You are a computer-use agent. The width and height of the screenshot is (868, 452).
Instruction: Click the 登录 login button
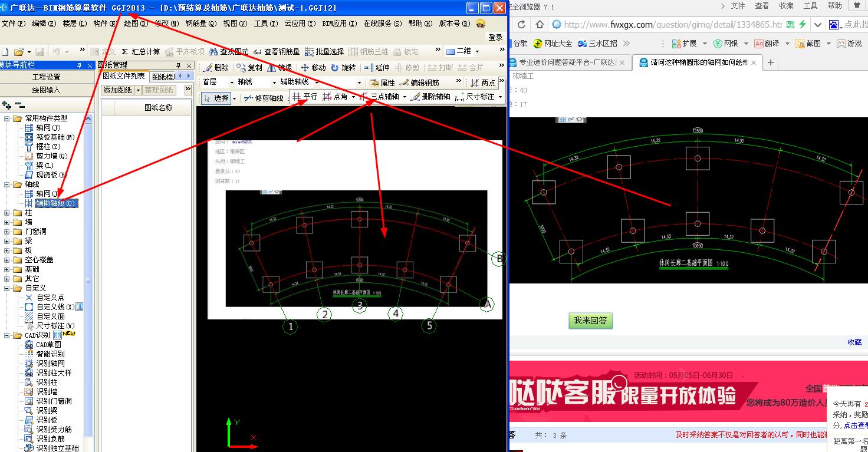pos(496,37)
